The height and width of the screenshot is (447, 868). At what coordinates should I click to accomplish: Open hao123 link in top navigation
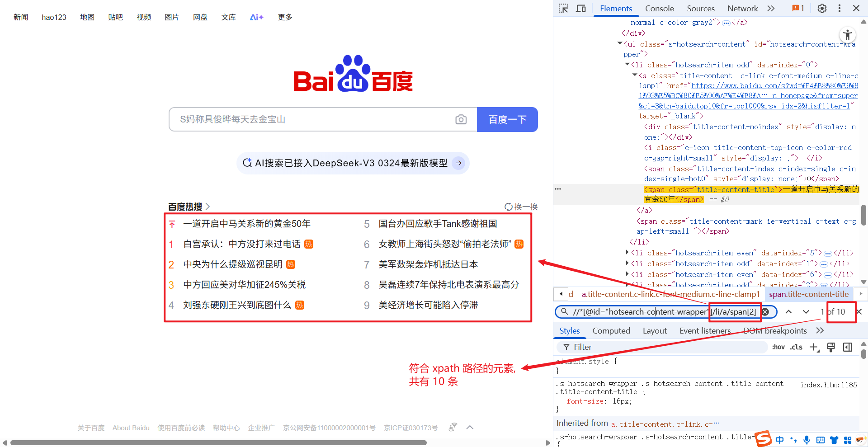point(54,17)
